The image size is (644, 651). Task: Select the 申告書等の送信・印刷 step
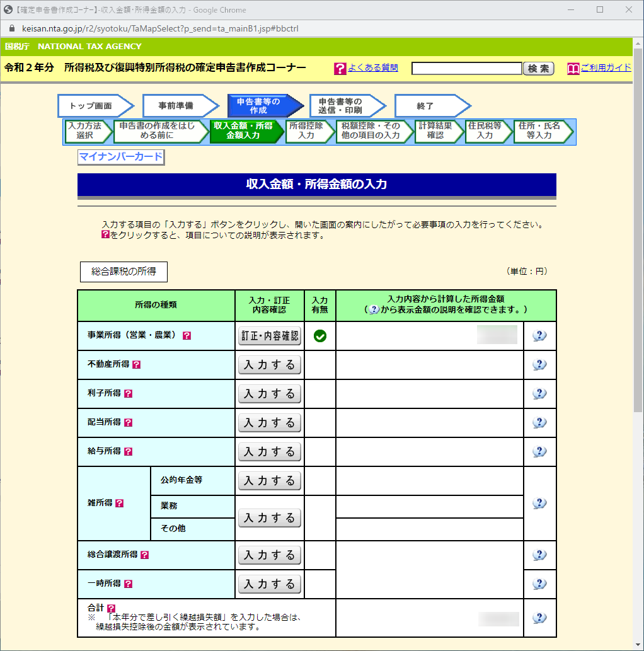click(x=347, y=106)
